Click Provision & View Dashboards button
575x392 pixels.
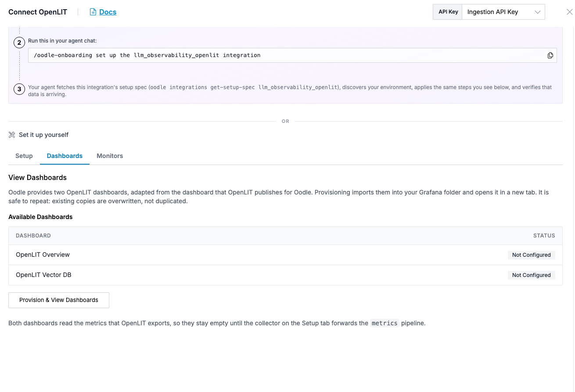tap(59, 300)
